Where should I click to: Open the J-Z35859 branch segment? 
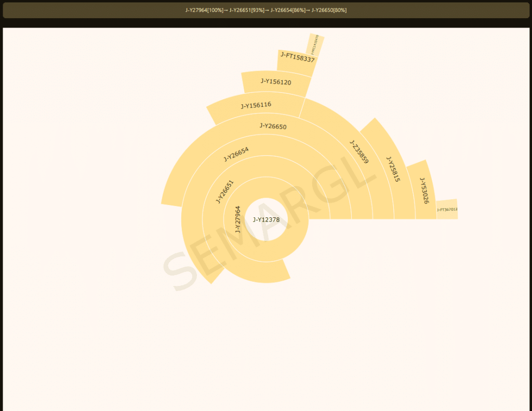358,152
